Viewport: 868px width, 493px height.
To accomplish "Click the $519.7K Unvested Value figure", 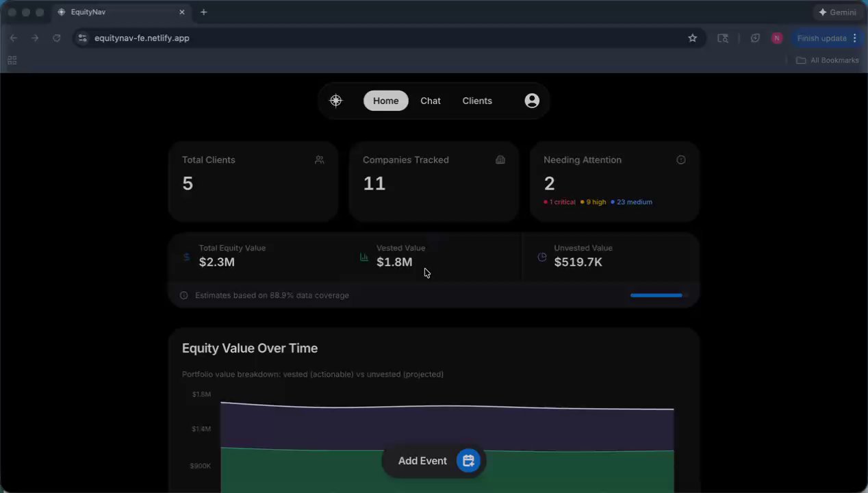I will coord(578,262).
